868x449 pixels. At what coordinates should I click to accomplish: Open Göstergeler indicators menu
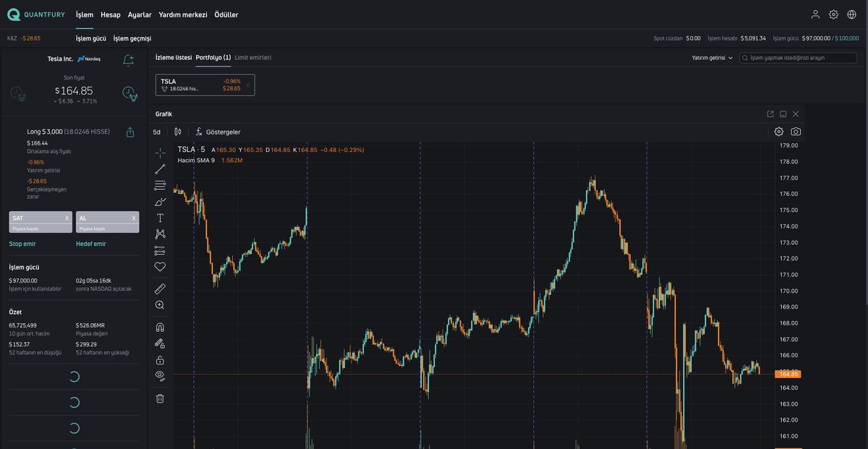218,132
